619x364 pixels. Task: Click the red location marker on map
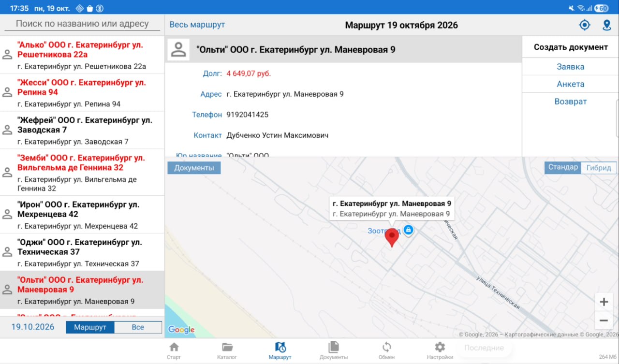pyautogui.click(x=392, y=238)
